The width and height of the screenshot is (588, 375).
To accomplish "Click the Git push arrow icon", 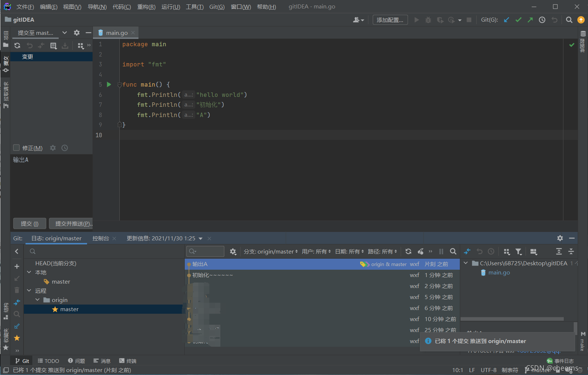I will tap(530, 20).
